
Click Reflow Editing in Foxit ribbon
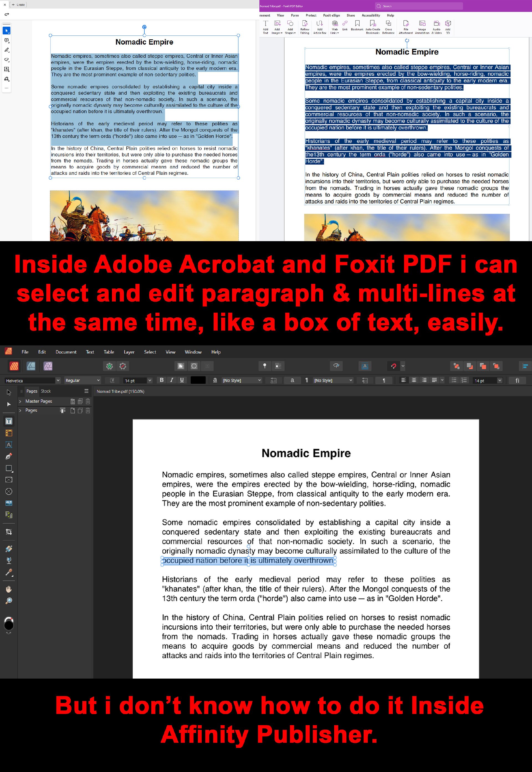[x=305, y=27]
